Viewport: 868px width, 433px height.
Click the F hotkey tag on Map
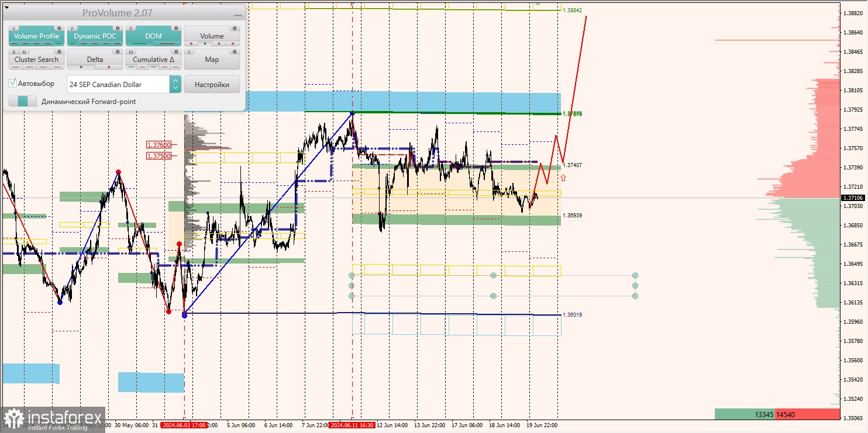[190, 52]
